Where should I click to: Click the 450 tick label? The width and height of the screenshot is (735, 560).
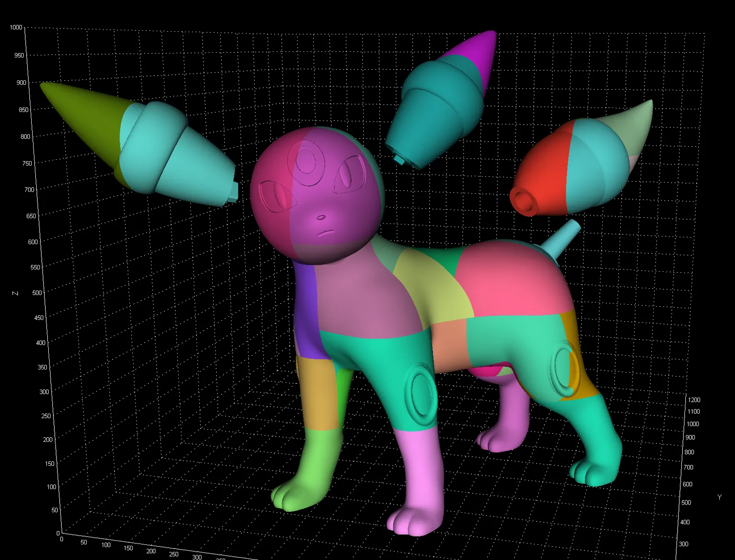click(39, 318)
